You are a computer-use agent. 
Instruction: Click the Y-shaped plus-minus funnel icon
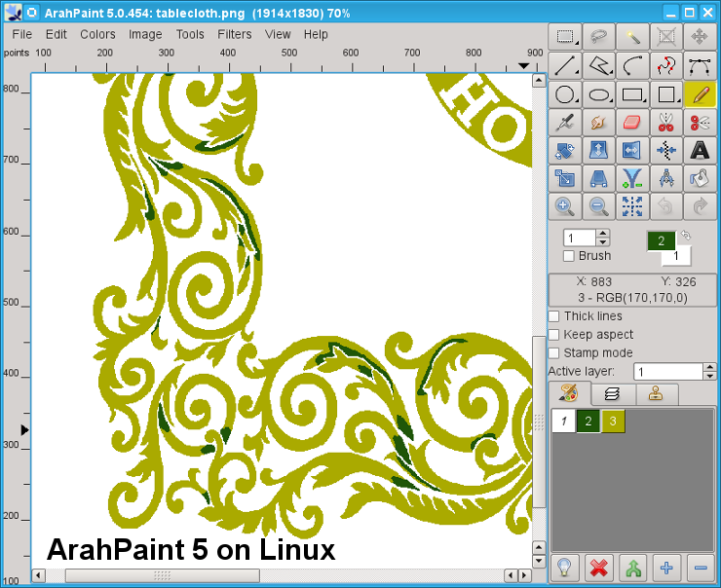click(x=632, y=178)
